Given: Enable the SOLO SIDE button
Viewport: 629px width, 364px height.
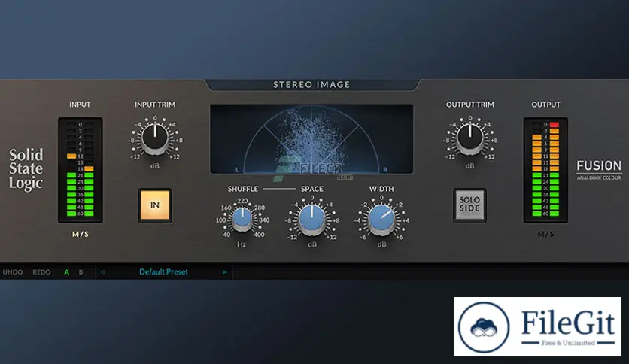Looking at the screenshot, I should pos(469,205).
